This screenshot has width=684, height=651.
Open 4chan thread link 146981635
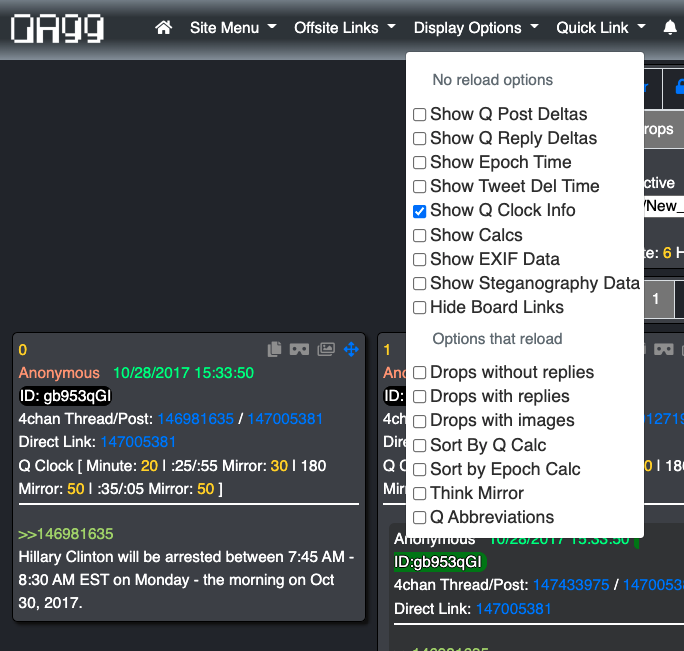(195, 419)
